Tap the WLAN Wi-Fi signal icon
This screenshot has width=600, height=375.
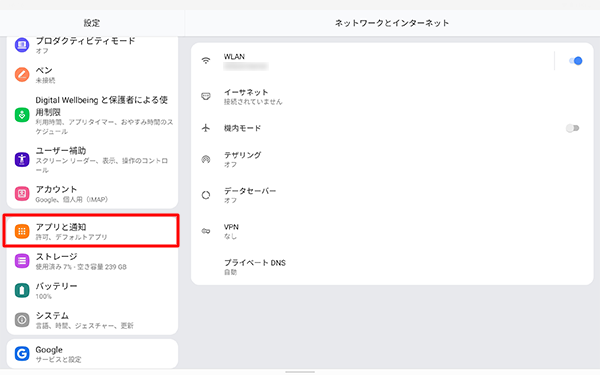click(x=206, y=60)
